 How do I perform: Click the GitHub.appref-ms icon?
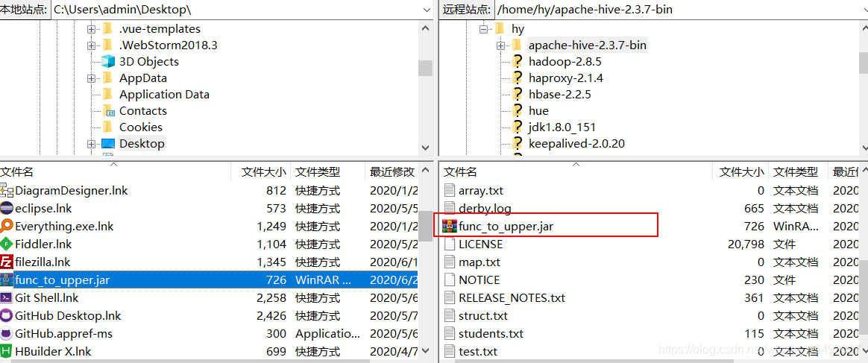pos(7,334)
